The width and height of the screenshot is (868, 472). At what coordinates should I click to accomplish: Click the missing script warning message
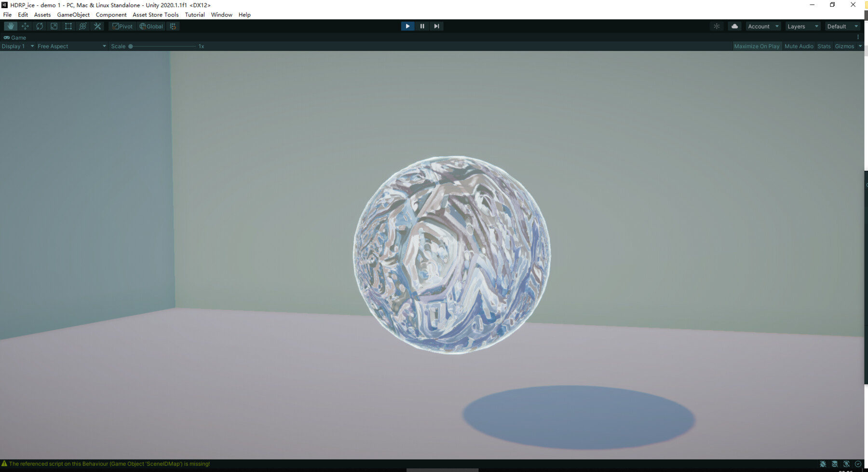point(109,464)
